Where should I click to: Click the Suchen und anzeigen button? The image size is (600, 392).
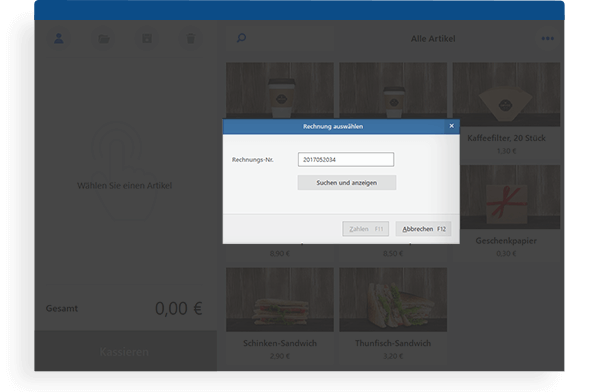pos(347,183)
